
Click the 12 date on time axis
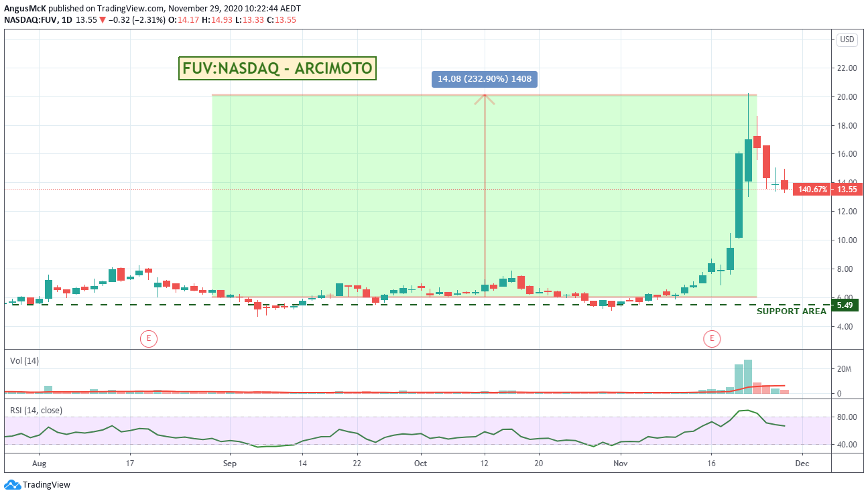(x=485, y=463)
